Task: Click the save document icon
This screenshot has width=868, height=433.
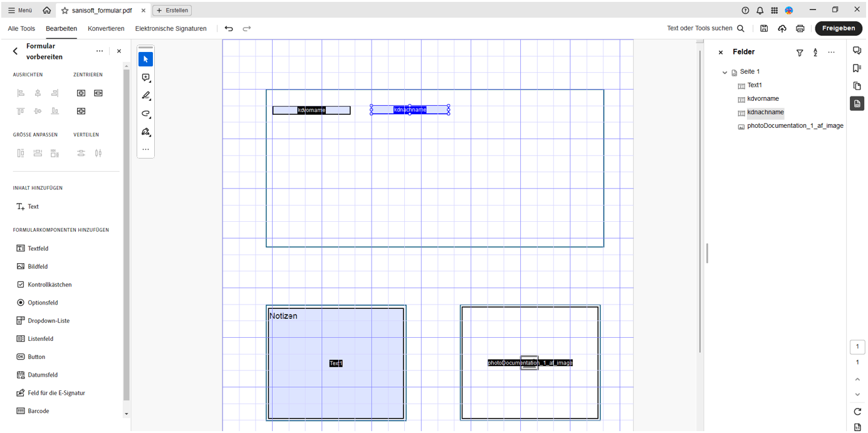Action: click(764, 28)
